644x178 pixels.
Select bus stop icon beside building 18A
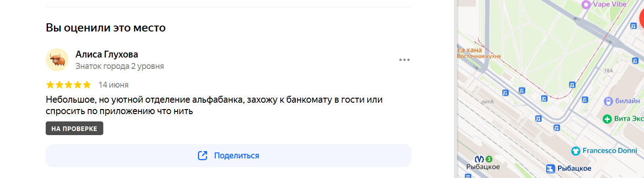coord(635,60)
